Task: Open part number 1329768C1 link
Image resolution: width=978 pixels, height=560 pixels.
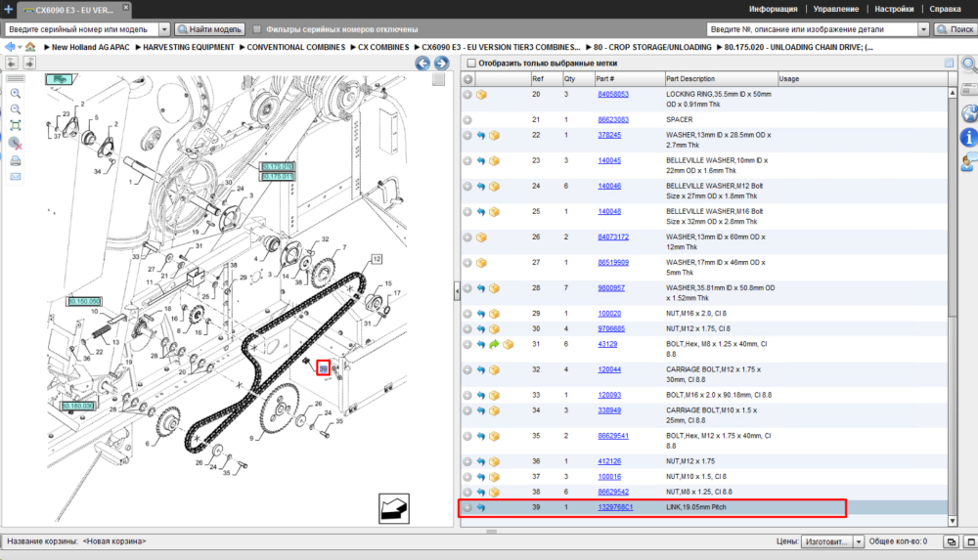Action: coord(615,507)
